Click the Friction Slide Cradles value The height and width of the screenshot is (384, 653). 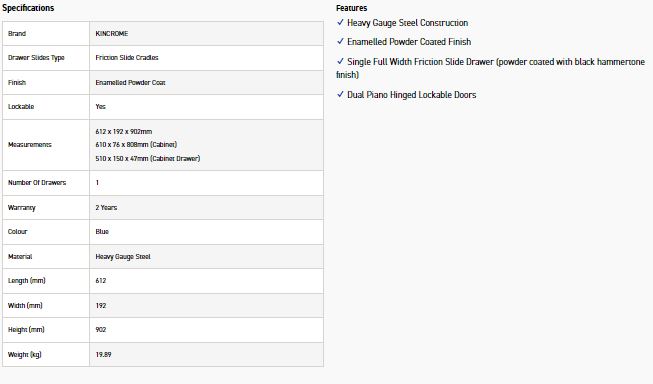click(x=127, y=57)
